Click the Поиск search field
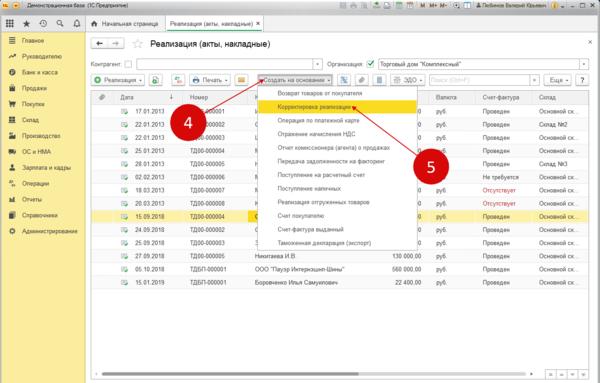Screen dimensions: 600x383 (x=479, y=80)
